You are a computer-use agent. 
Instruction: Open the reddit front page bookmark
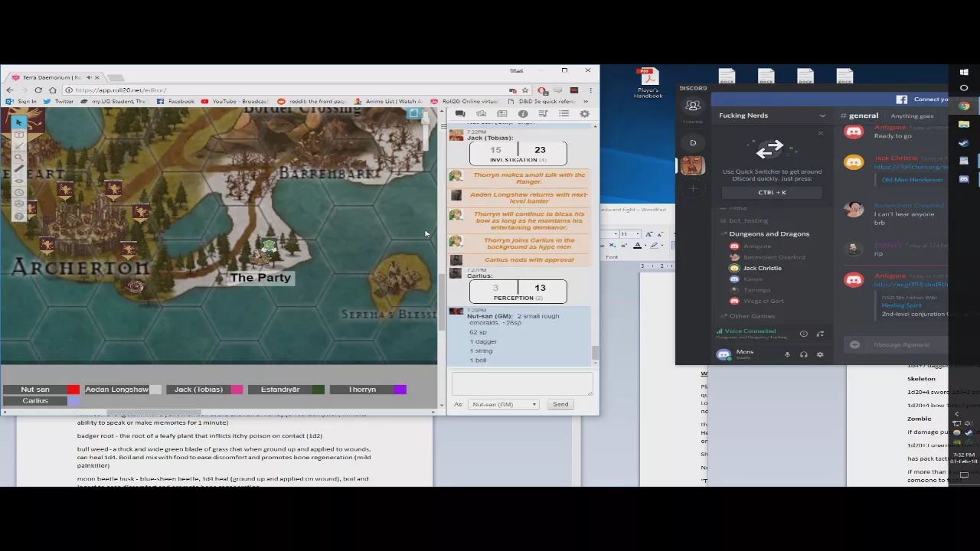pos(312,101)
